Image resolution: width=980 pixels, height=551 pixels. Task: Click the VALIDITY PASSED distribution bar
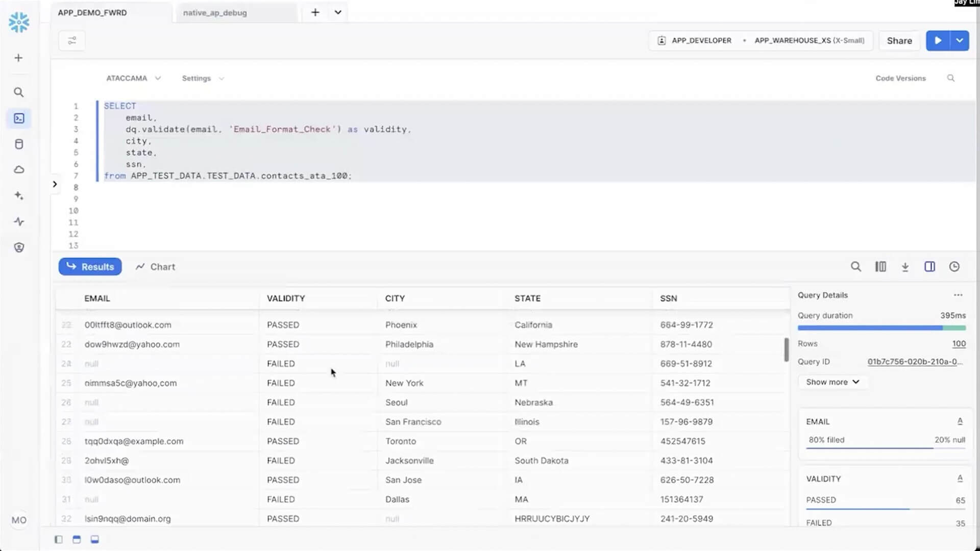pos(886,509)
